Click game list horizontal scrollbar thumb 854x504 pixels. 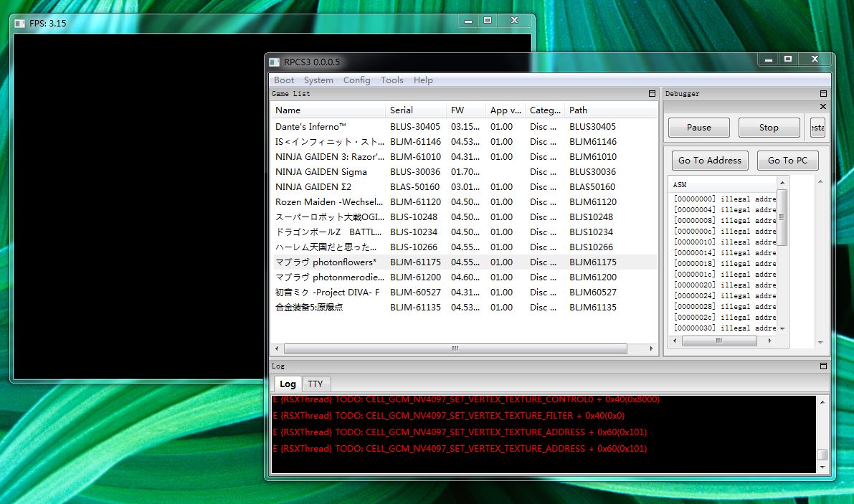455,348
